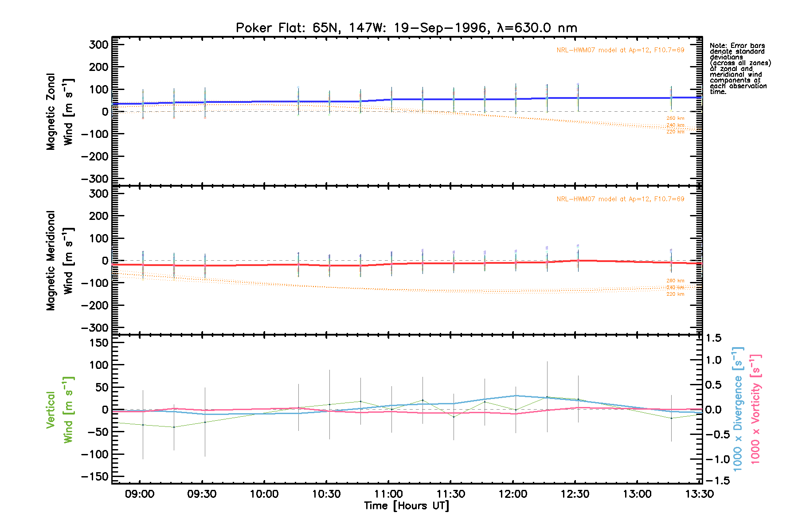Click the 300 tick label on zonal wind axis
The width and height of the screenshot is (798, 532).
[x=98, y=45]
